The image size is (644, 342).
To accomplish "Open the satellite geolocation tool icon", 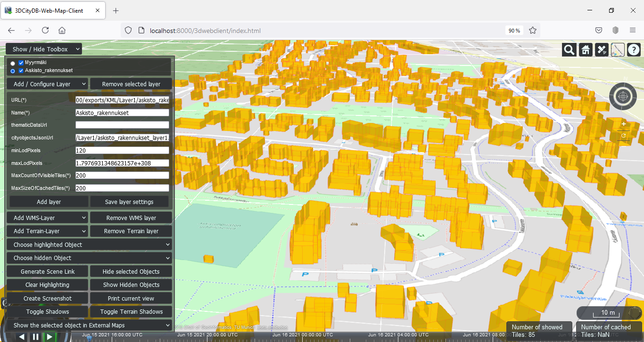I will (602, 50).
